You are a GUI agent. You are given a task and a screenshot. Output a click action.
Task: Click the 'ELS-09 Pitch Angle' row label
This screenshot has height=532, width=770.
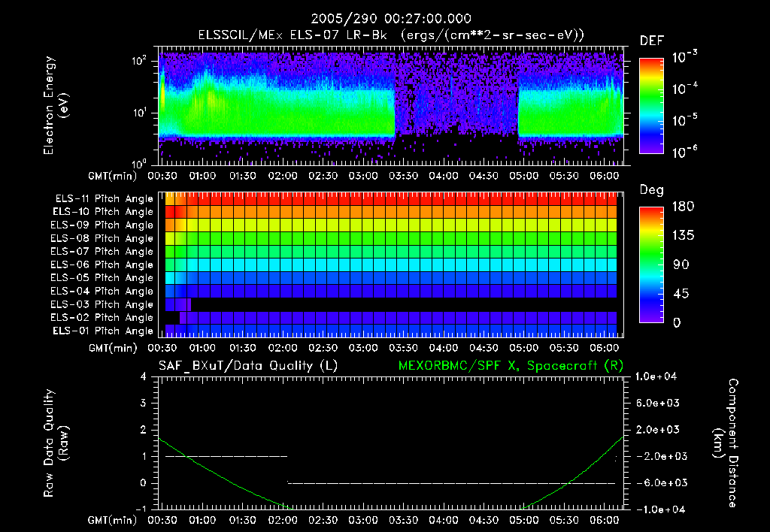coord(102,225)
